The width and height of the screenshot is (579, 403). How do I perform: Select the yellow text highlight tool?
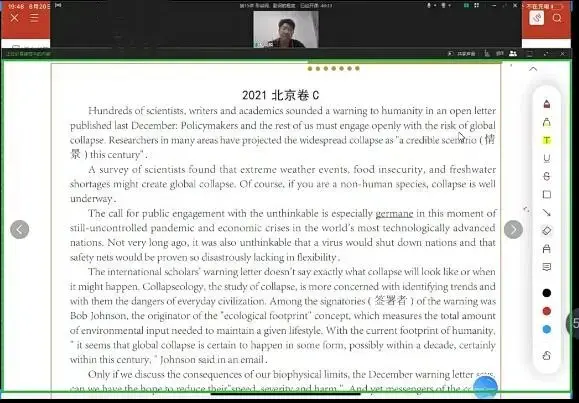(547, 140)
